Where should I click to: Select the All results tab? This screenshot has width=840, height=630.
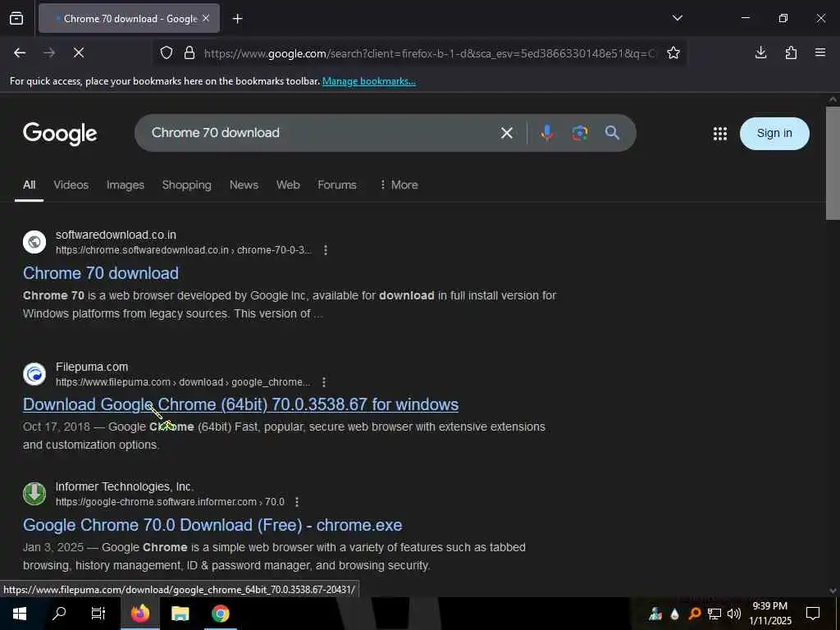(29, 185)
